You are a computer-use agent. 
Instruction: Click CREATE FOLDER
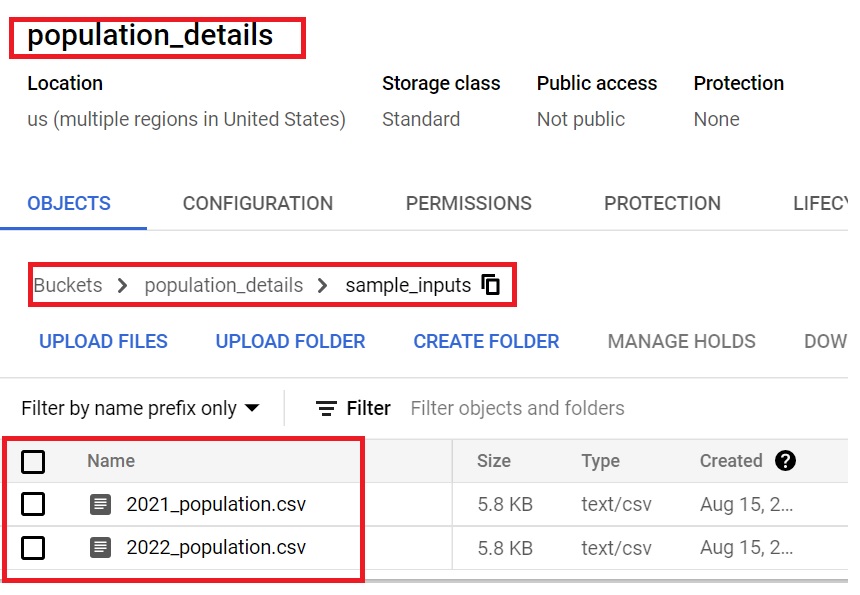click(485, 341)
